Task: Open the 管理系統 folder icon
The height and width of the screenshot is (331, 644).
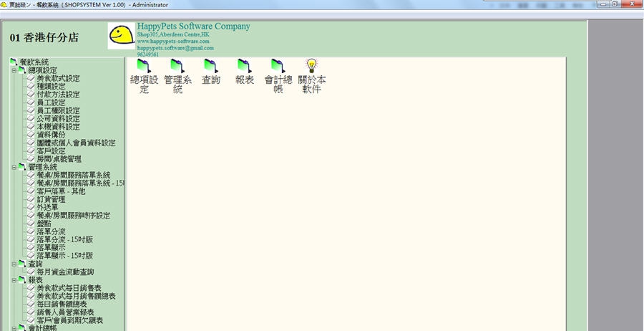Action: click(x=177, y=66)
